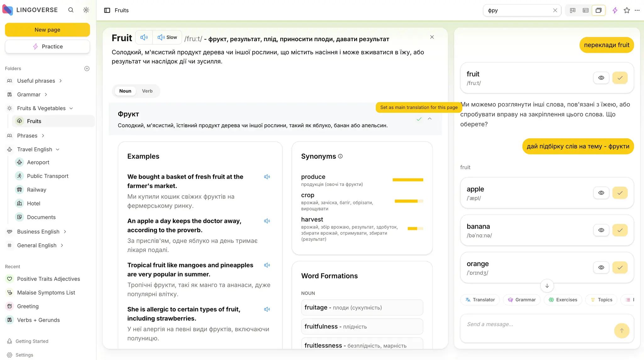Collapse the Фрукт definition section
Viewport: 644px width, 360px height.
click(430, 119)
